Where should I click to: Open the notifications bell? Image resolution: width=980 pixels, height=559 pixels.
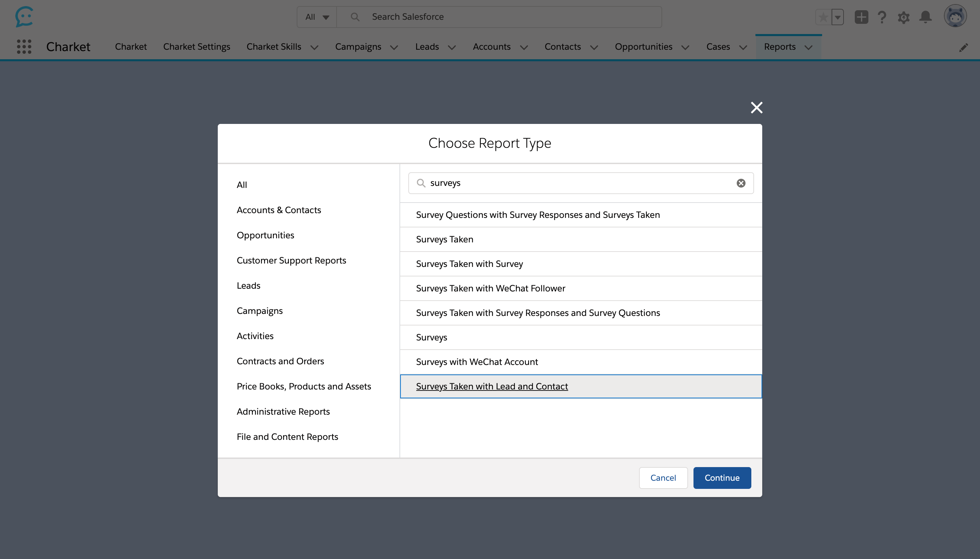tap(925, 17)
